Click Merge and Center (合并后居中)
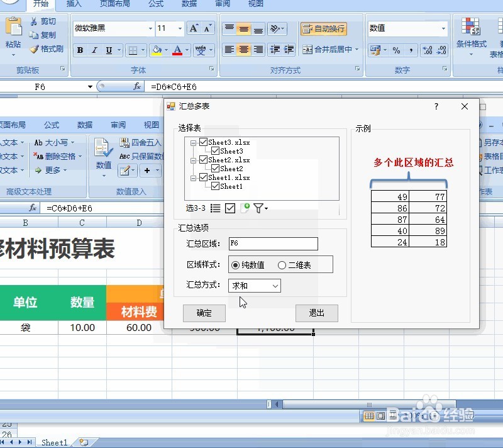The height and width of the screenshot is (448, 503). click(x=327, y=50)
